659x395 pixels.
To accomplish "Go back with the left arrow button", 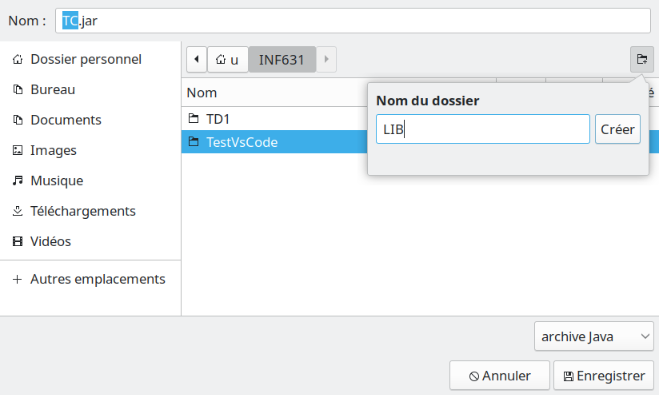I will point(196,59).
